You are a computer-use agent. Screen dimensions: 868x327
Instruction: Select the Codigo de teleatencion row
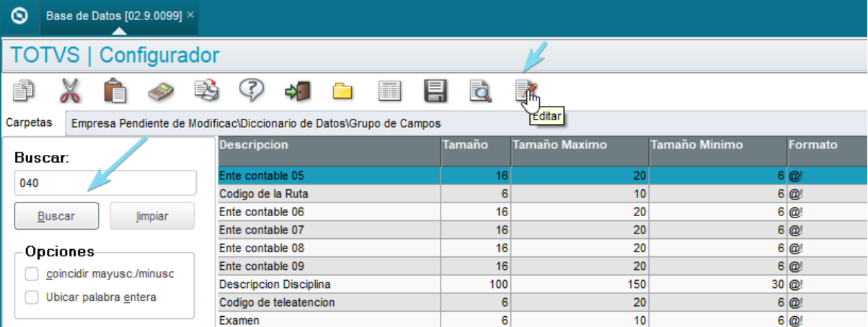pos(542,302)
